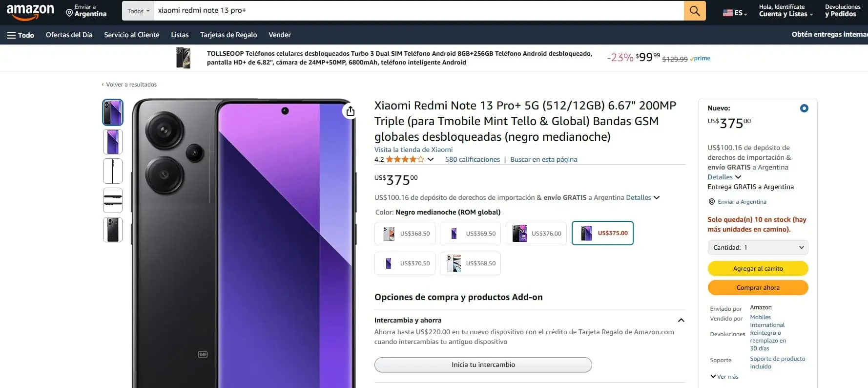Click the orange search magnifier button
The width and height of the screenshot is (868, 388).
point(695,11)
